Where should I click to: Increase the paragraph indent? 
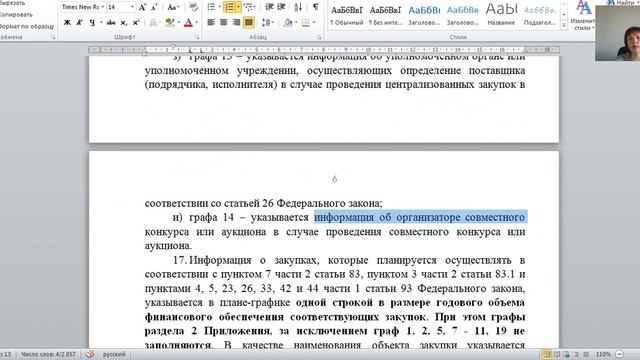tap(281, 7)
